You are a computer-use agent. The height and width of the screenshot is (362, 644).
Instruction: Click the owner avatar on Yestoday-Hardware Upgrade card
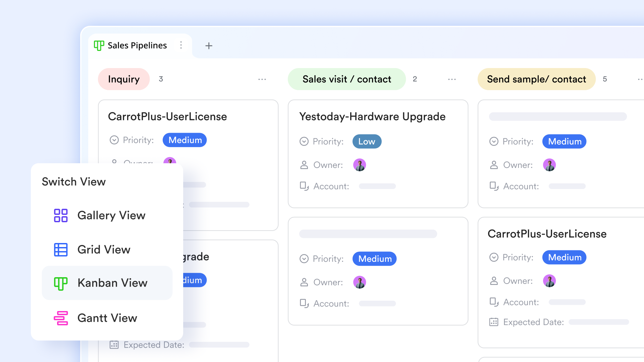click(359, 165)
